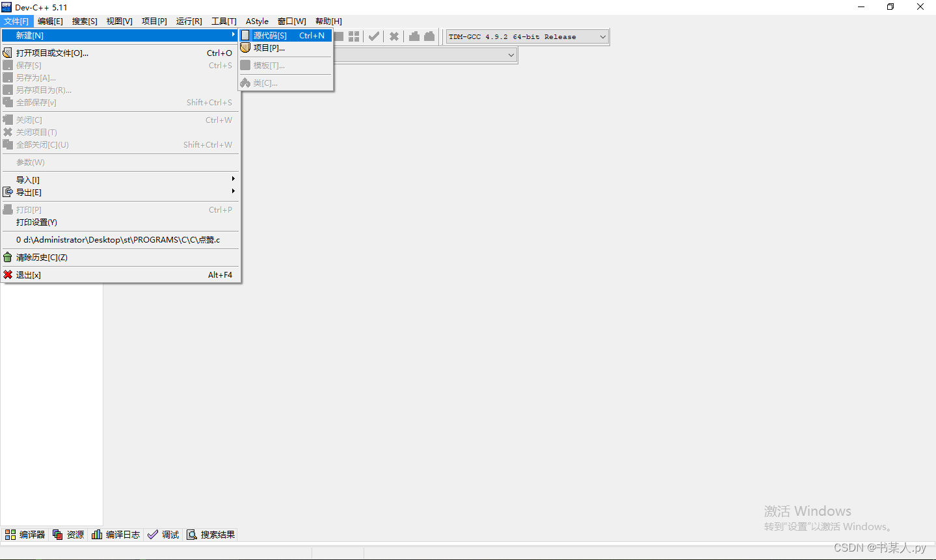Open 打印设置(Y) print setup
This screenshot has width=936, height=560.
120,222
